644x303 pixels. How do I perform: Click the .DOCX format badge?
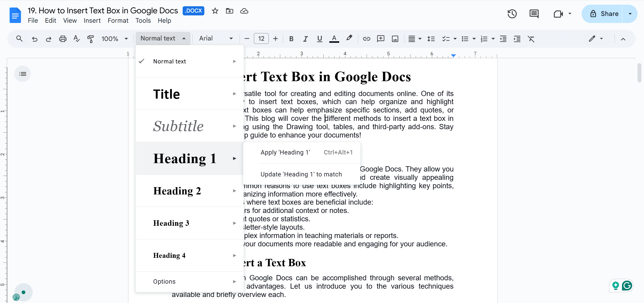tap(193, 11)
